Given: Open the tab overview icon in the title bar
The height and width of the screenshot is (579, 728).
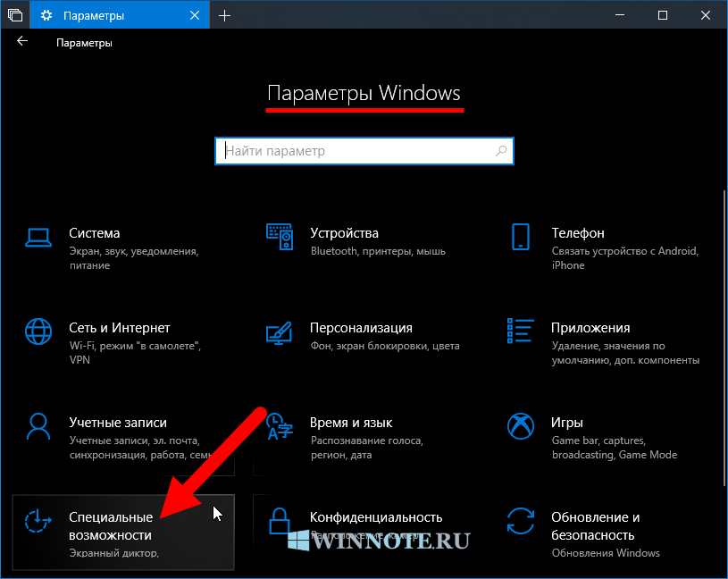Looking at the screenshot, I should coord(15,15).
